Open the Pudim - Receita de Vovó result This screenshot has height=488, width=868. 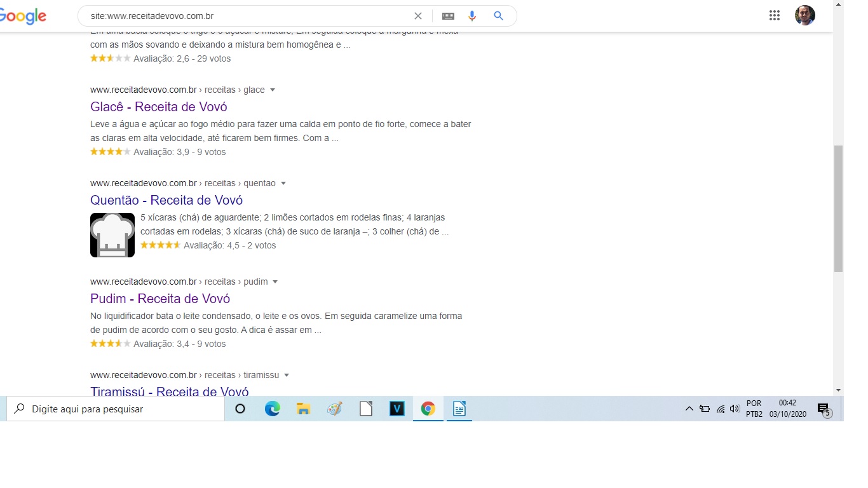pyautogui.click(x=160, y=299)
